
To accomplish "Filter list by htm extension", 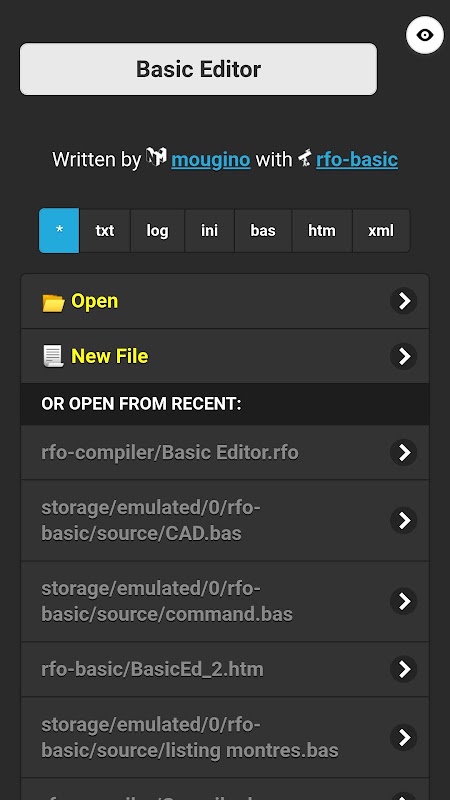I will click(322, 231).
